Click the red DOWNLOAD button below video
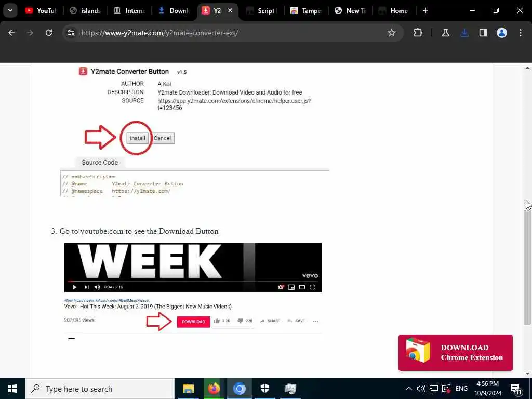 [x=193, y=322]
